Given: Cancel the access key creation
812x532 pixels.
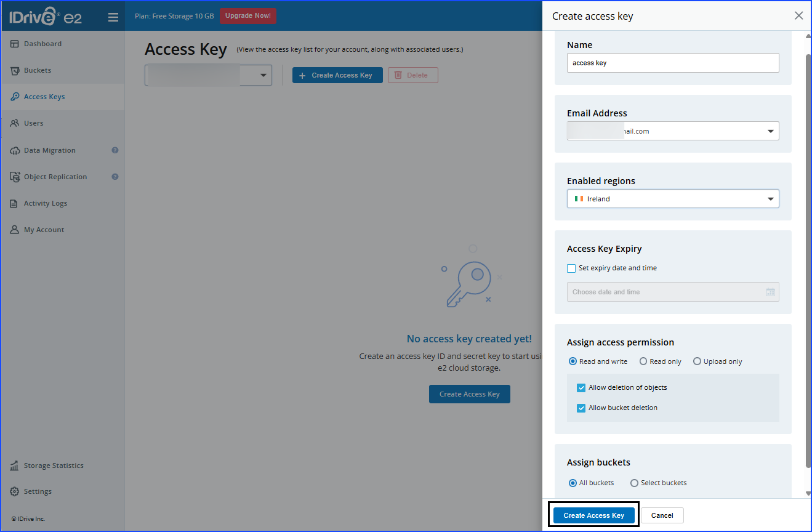Looking at the screenshot, I should [x=662, y=515].
